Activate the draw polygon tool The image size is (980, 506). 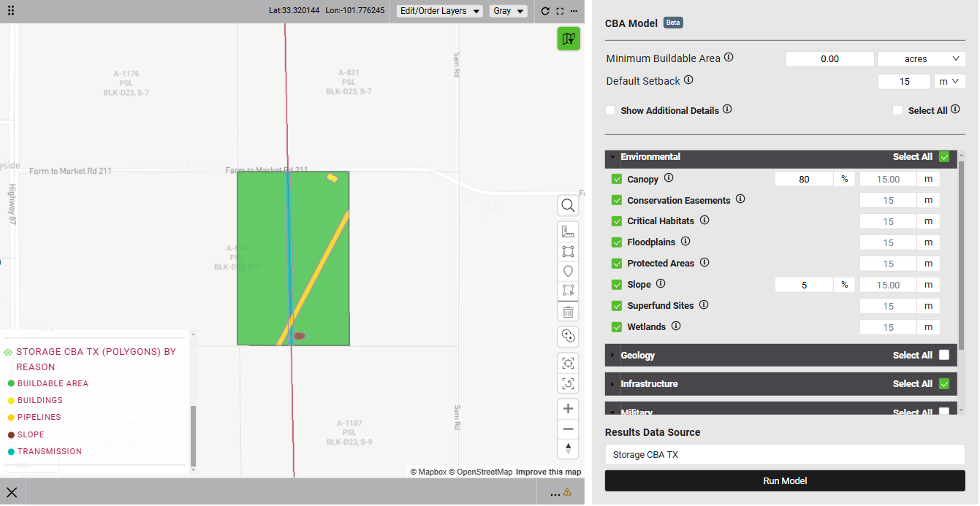pyautogui.click(x=568, y=252)
